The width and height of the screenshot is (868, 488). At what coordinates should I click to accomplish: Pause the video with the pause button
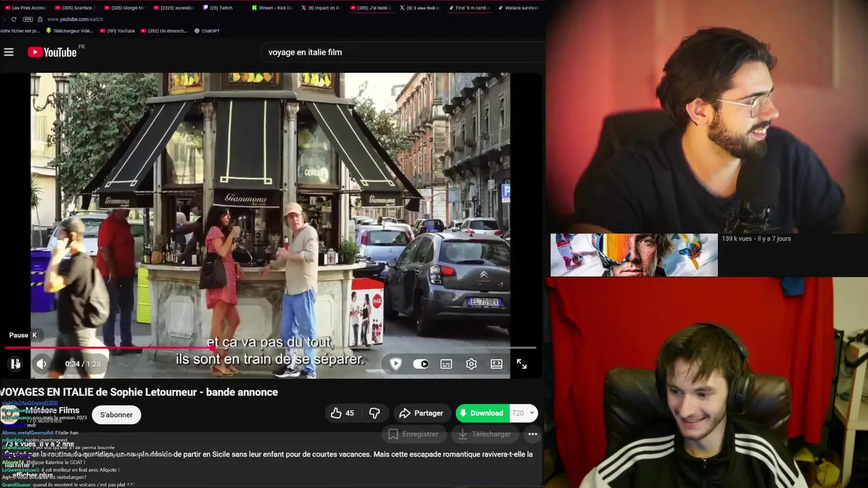coord(15,364)
